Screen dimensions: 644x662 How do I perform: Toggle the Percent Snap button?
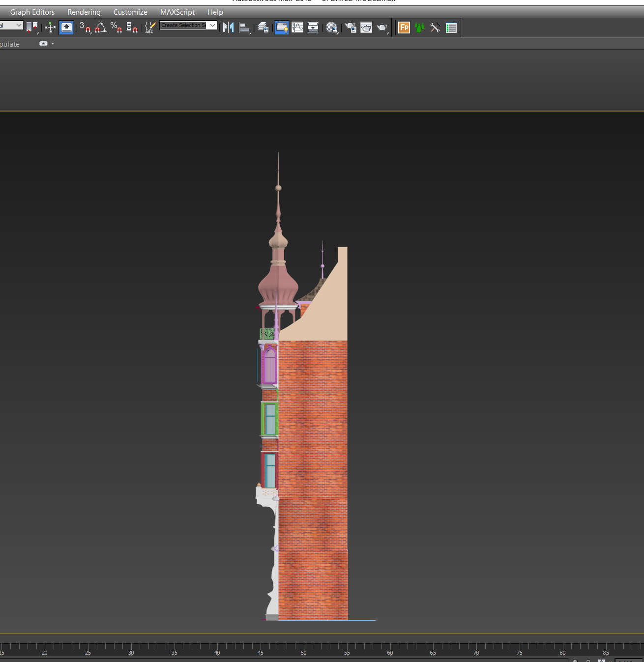click(x=117, y=28)
